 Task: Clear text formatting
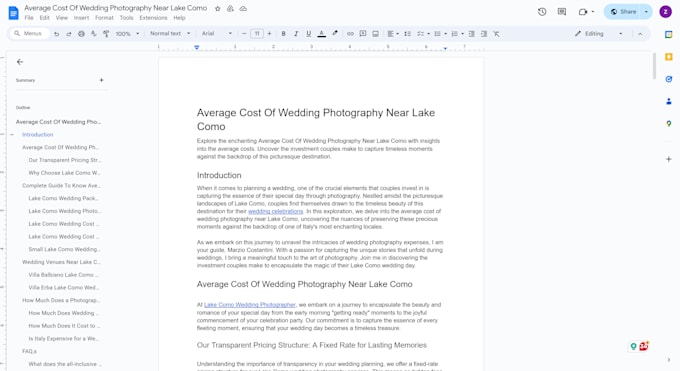click(x=497, y=33)
